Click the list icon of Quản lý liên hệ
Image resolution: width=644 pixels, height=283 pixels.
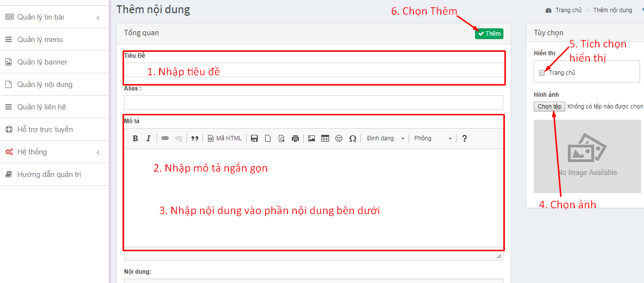pos(8,107)
